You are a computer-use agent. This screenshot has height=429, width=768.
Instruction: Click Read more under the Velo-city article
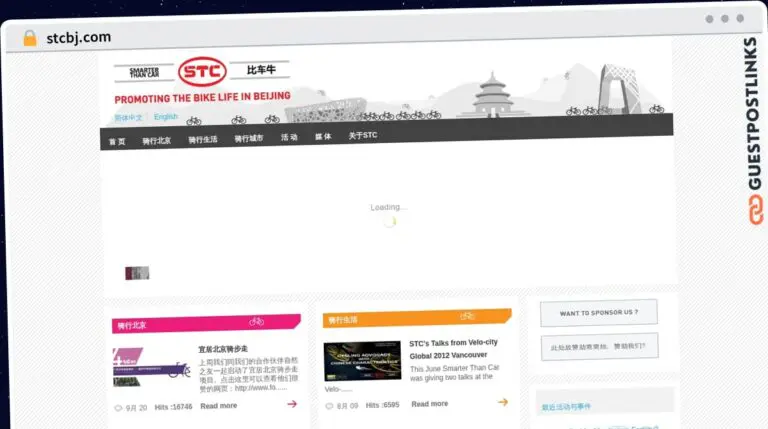(429, 404)
